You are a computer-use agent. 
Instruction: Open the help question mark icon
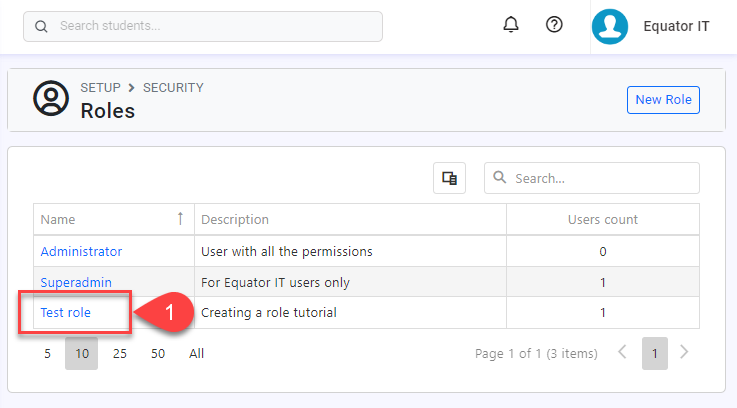pos(554,25)
